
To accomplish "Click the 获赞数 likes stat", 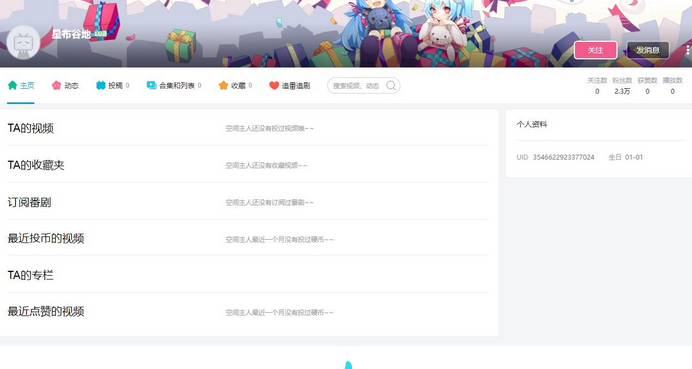I will (x=647, y=86).
